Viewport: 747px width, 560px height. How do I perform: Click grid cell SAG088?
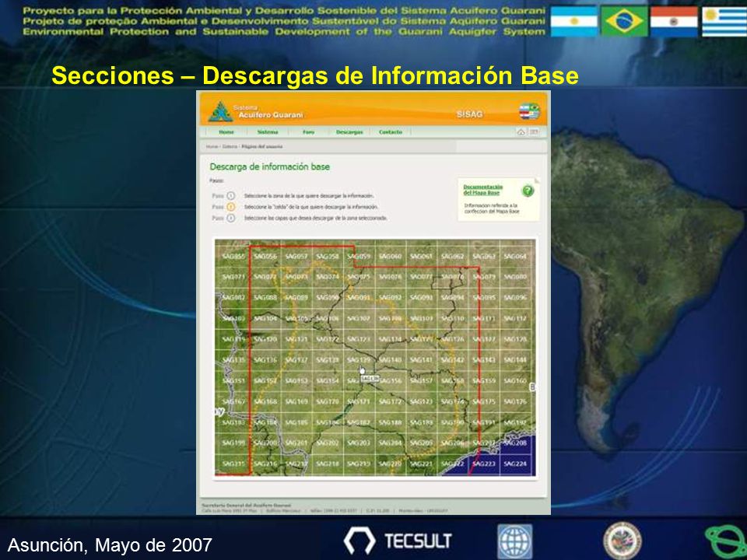[265, 298]
